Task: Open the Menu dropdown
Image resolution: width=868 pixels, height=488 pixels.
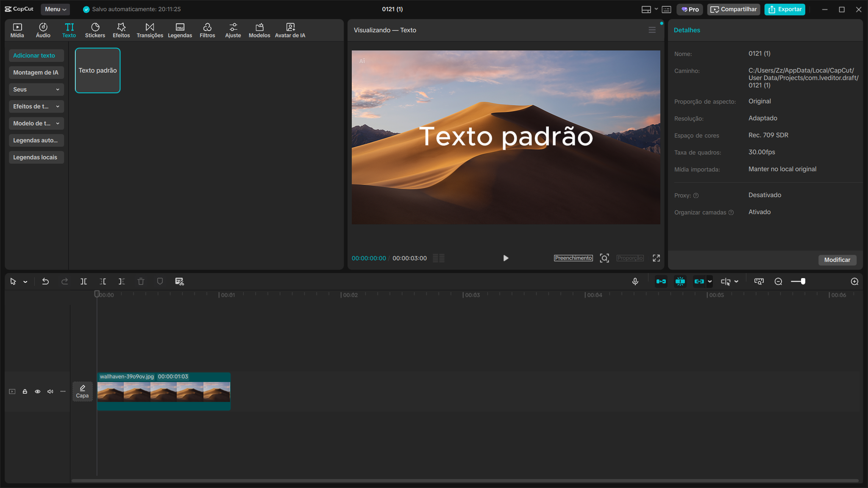Action: pos(55,9)
